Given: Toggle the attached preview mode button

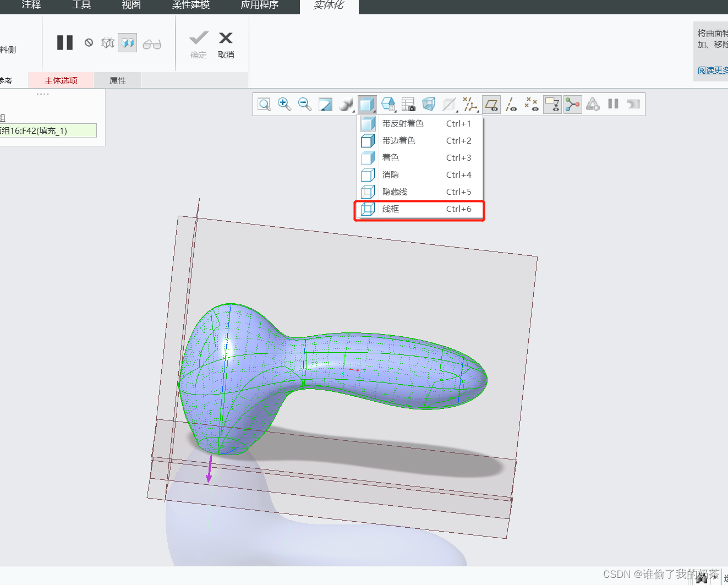Looking at the screenshot, I should pos(128,43).
